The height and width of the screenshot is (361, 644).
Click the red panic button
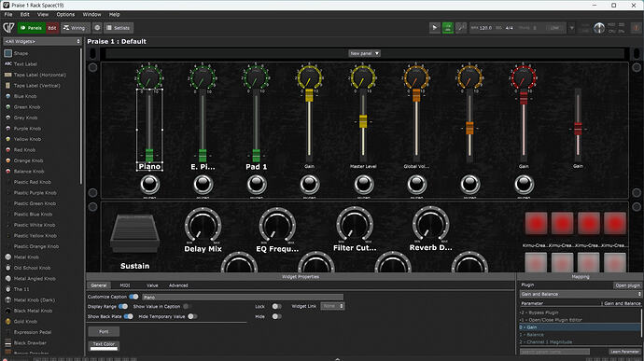tap(636, 28)
